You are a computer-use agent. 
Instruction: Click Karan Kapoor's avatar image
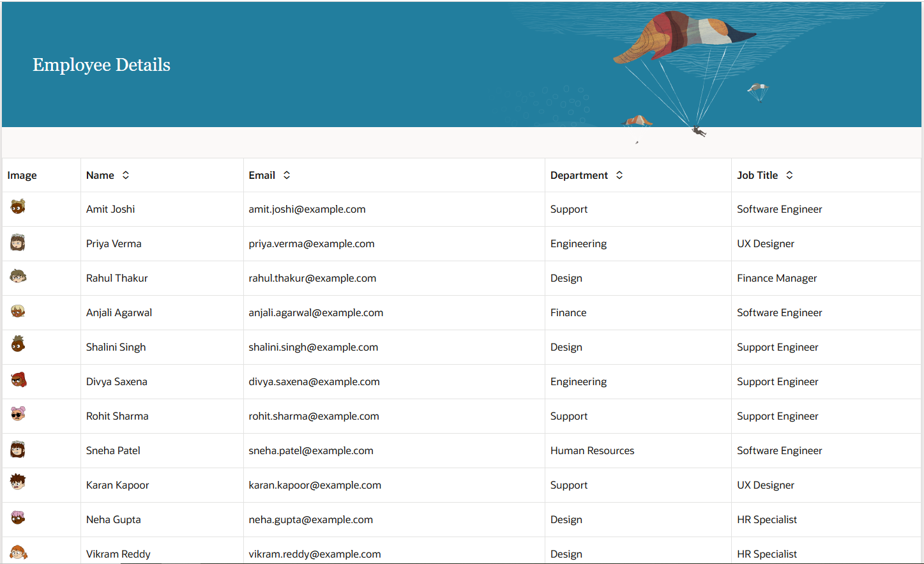click(18, 482)
